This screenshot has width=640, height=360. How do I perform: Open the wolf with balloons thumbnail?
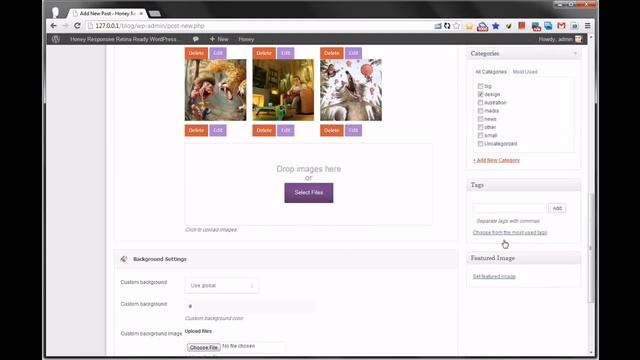351,90
